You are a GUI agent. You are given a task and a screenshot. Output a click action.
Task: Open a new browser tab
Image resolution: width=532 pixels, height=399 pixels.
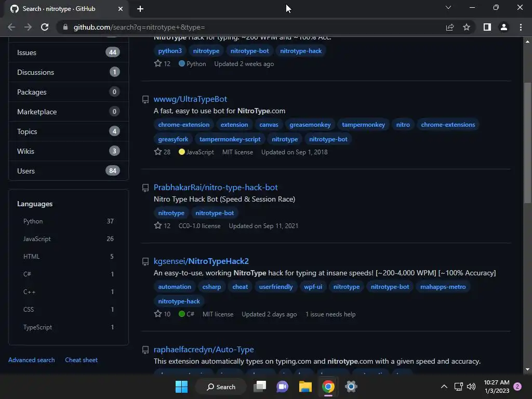[x=140, y=9]
